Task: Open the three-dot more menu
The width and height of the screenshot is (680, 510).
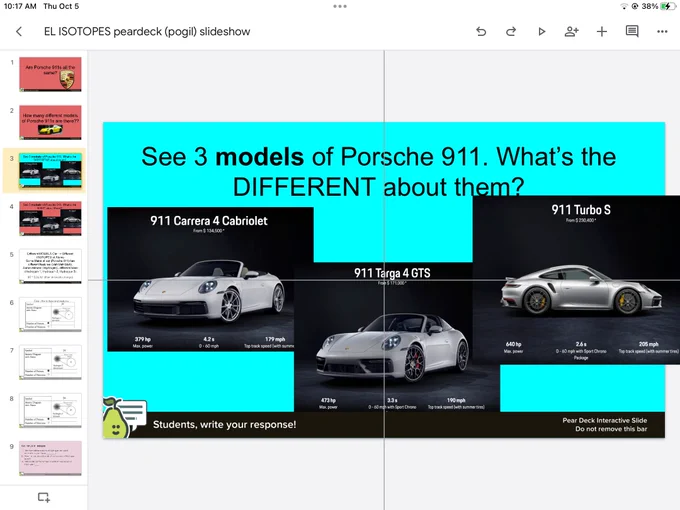Action: [662, 31]
